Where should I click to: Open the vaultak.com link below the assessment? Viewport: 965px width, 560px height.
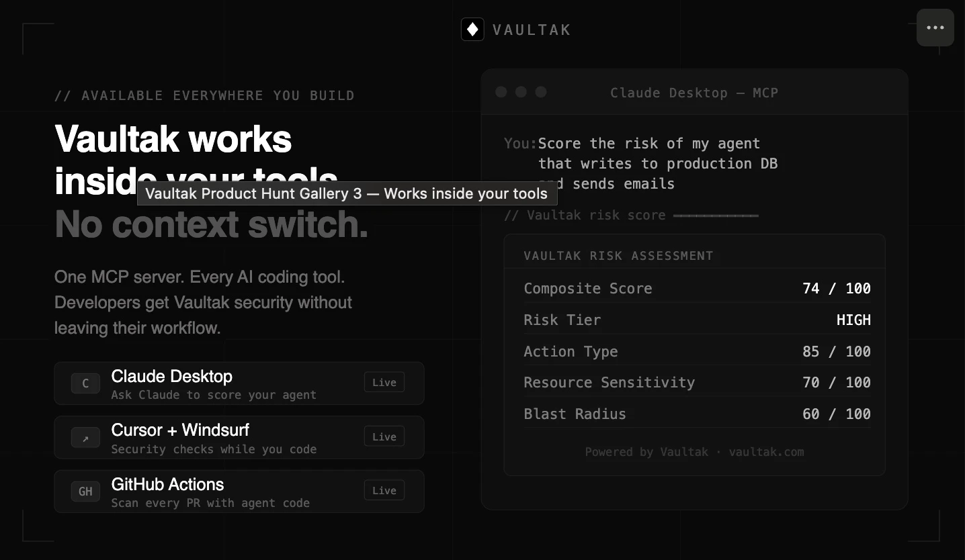766,452
